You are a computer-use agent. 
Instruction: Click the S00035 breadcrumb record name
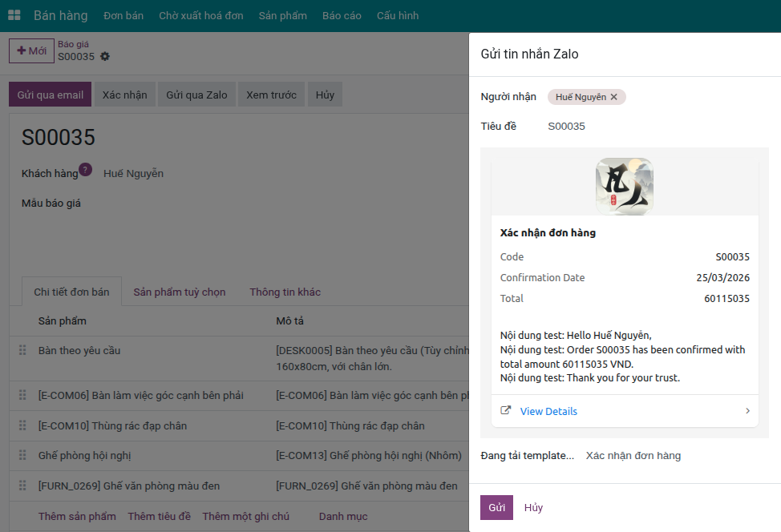point(76,56)
